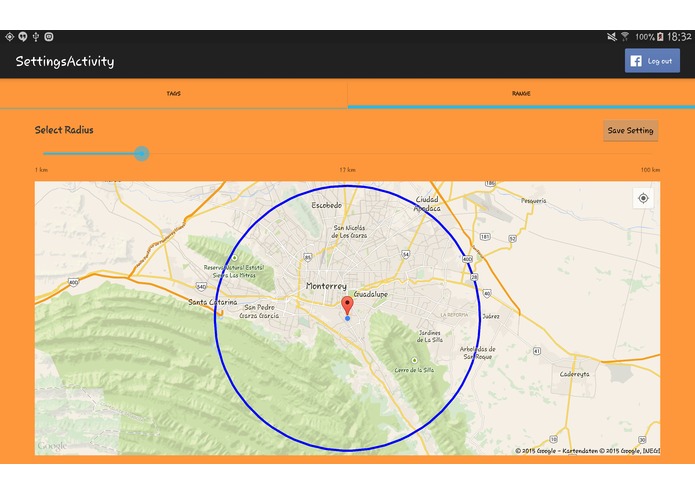Click the Jardines de La Silla label
Image resolution: width=695 pixels, height=494 pixels.
pyautogui.click(x=430, y=336)
